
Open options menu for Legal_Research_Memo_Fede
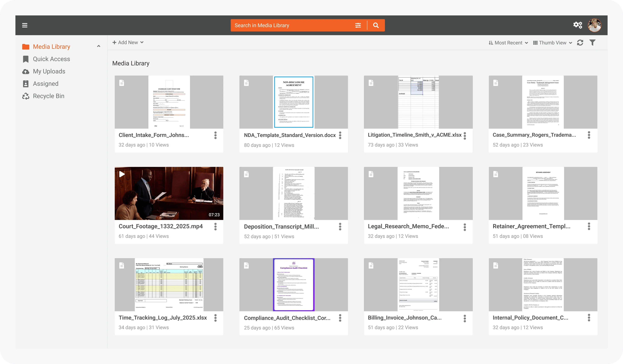465,227
